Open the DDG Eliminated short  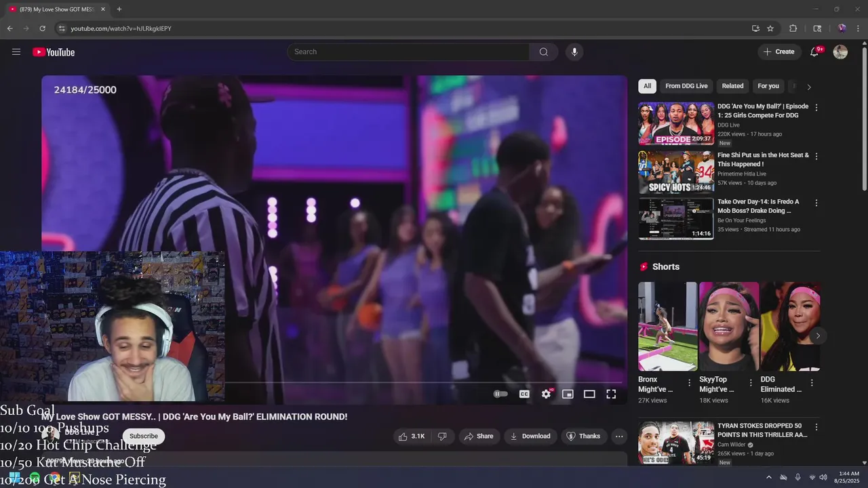[790, 326]
